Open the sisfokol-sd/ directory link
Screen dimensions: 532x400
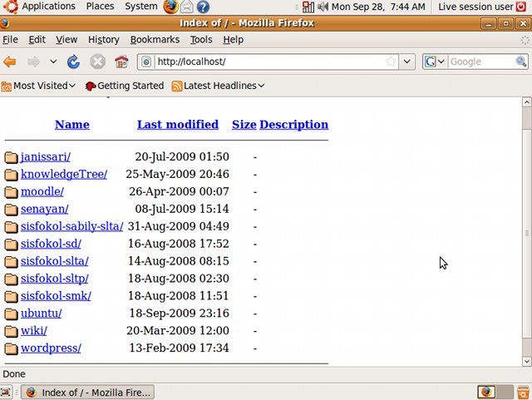click(x=51, y=244)
